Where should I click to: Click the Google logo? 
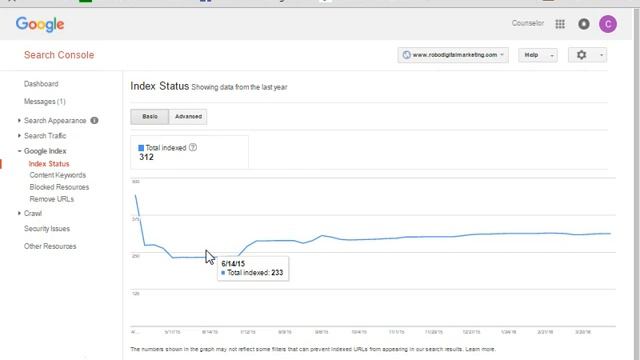(40, 24)
